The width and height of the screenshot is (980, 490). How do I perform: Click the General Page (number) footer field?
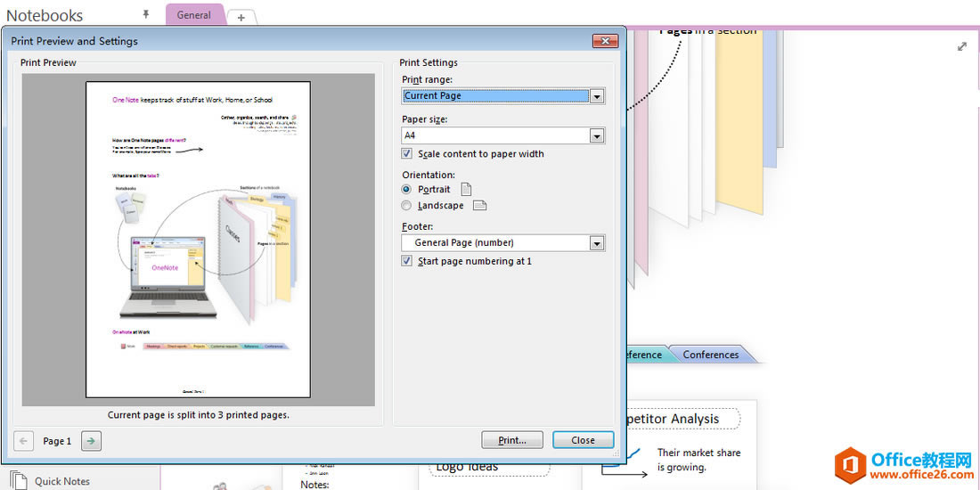pyautogui.click(x=495, y=243)
